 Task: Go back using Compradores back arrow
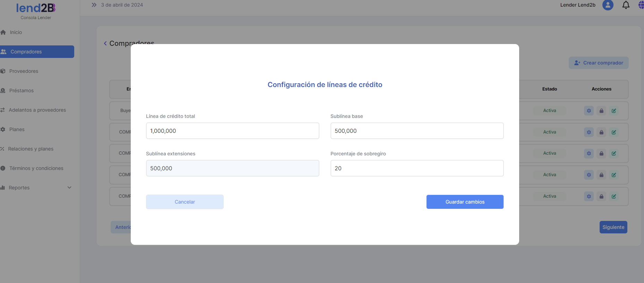tap(105, 43)
